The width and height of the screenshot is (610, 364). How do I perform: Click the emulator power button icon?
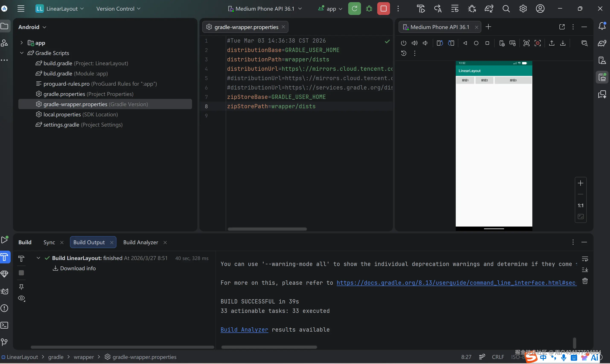403,43
